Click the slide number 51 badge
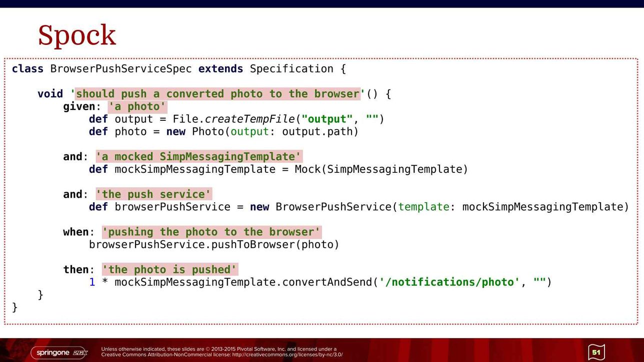Image resolution: width=644 pixels, height=362 pixels. 596,353
